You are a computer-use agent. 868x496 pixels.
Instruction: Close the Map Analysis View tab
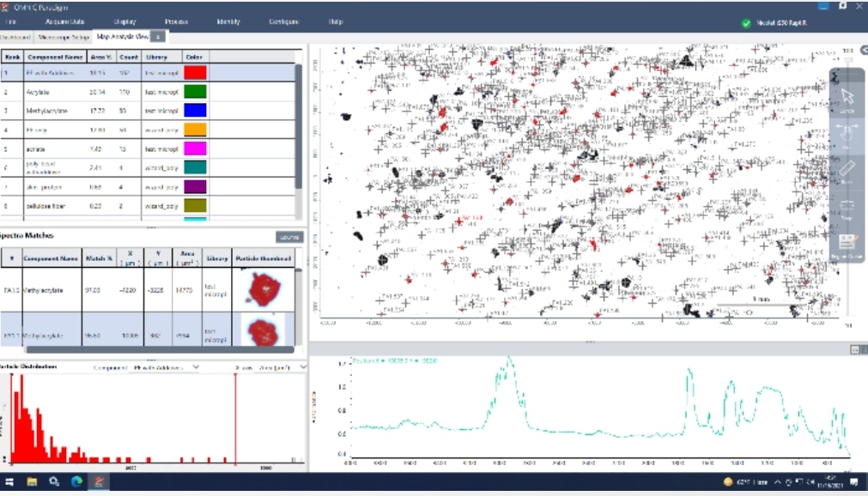click(159, 37)
